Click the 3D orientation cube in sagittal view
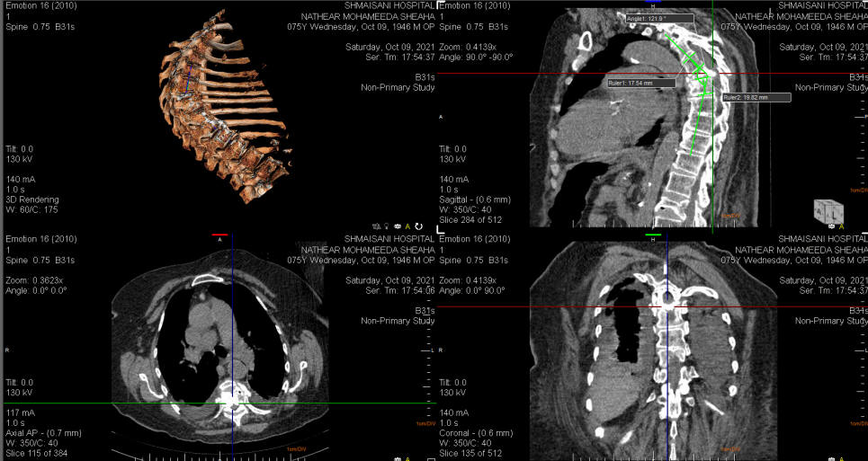This screenshot has width=868, height=461. click(x=827, y=209)
